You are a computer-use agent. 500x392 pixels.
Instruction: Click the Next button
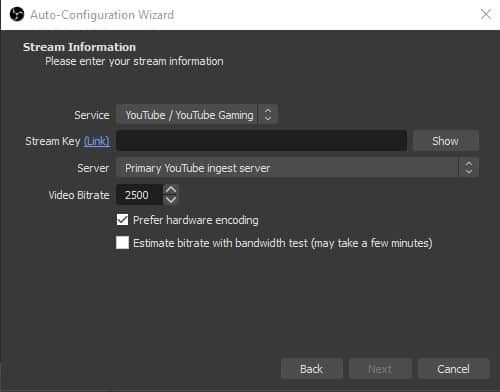(x=380, y=369)
